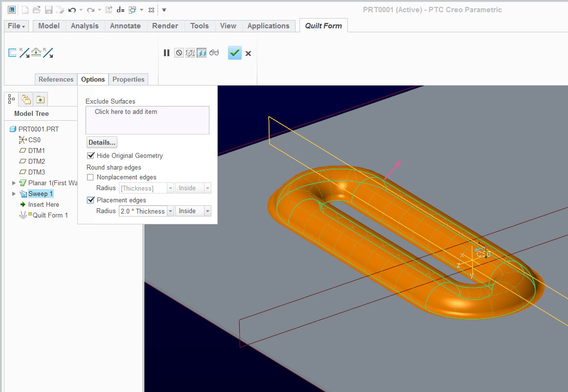
Task: Select the Quilt Form ribbon tab
Action: point(323,25)
